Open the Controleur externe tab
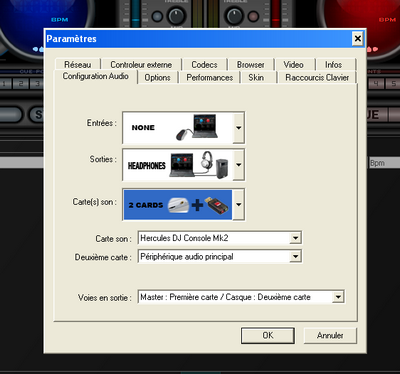The image size is (400, 374). [141, 65]
